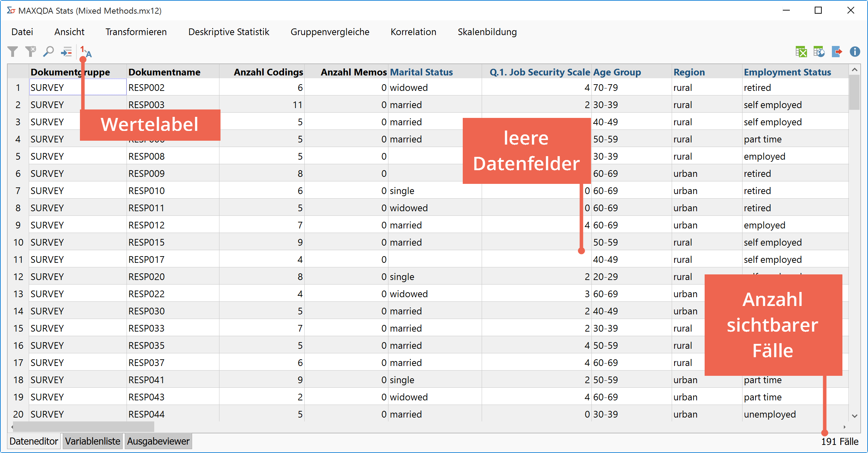Click cell RESP017 in Dokumentname
Screen dimensions: 868x453
(173, 259)
